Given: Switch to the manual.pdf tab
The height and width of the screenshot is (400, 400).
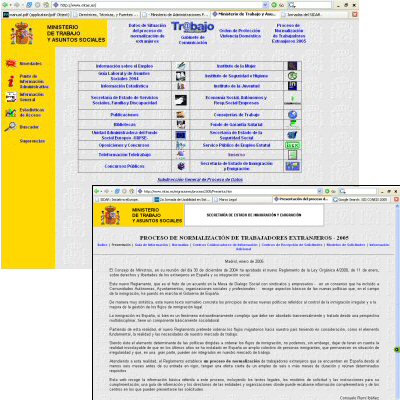Looking at the screenshot, I should pyautogui.click(x=36, y=15).
